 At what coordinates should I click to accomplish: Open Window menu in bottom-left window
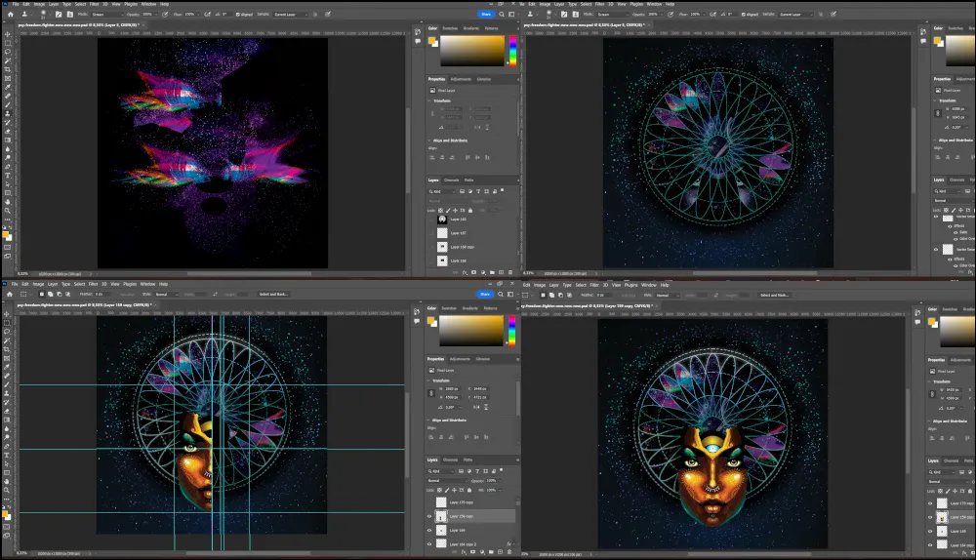147,284
